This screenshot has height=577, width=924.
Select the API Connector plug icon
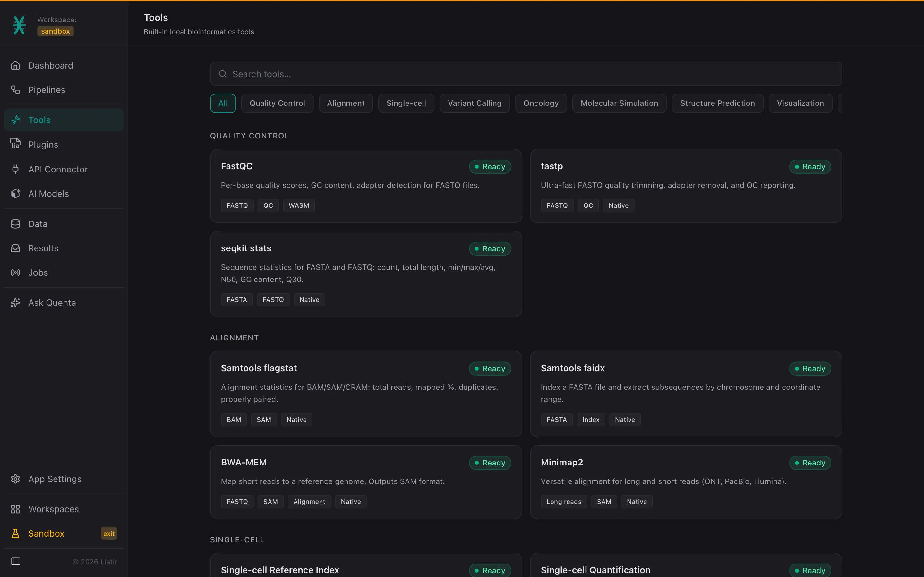[15, 169]
